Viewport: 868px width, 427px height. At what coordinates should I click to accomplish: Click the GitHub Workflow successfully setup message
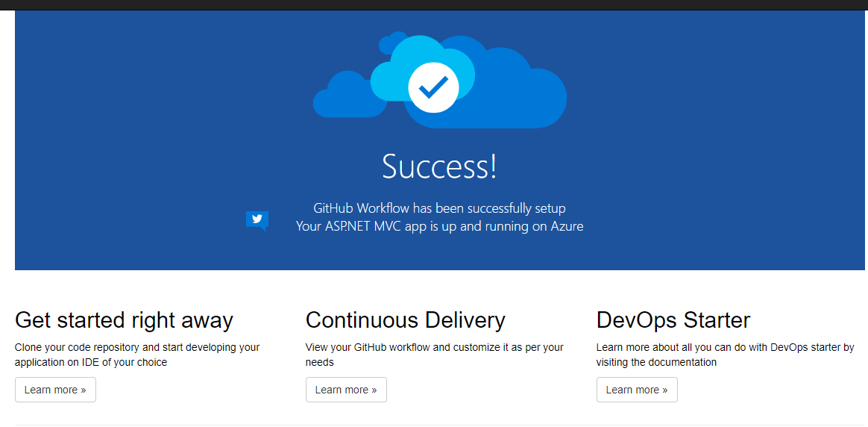[439, 208]
